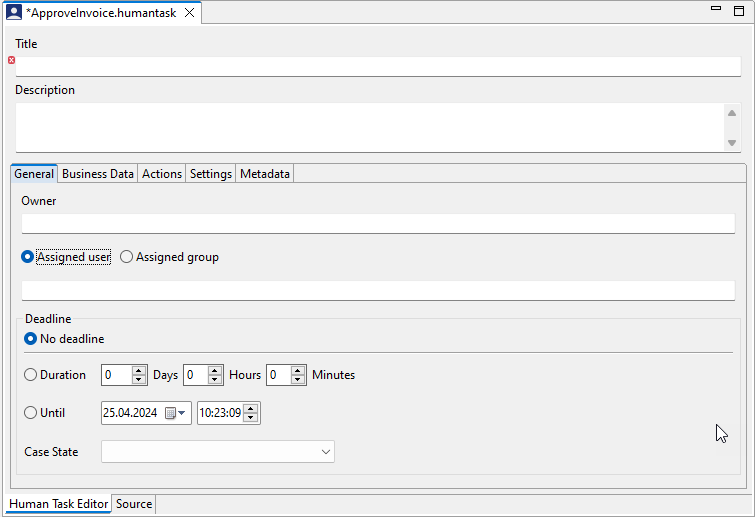Select the Until deadline option
Image resolution: width=755 pixels, height=517 pixels.
31,413
